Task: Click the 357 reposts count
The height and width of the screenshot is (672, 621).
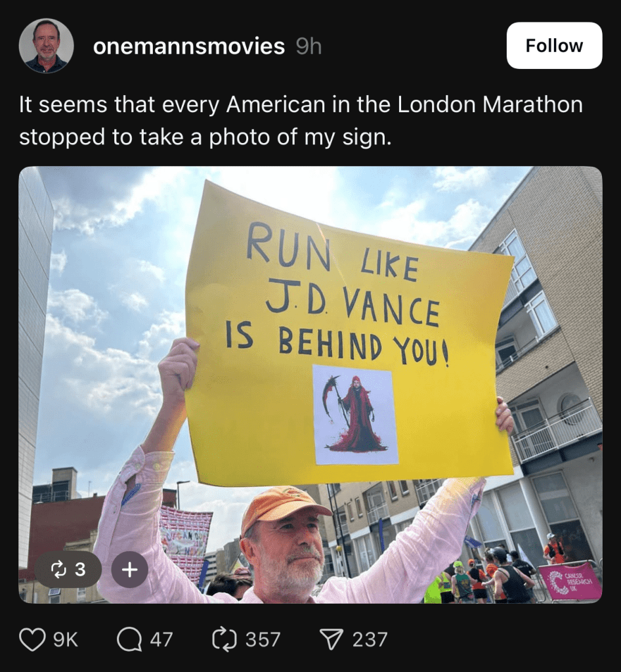Action: click(263, 639)
